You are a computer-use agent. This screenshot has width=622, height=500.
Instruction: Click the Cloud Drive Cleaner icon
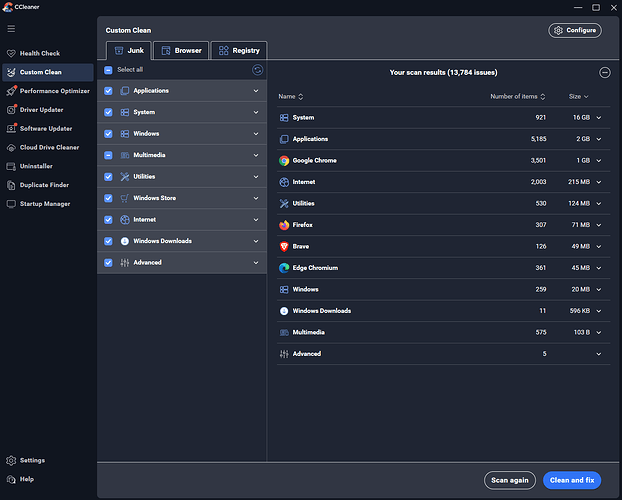(x=11, y=148)
